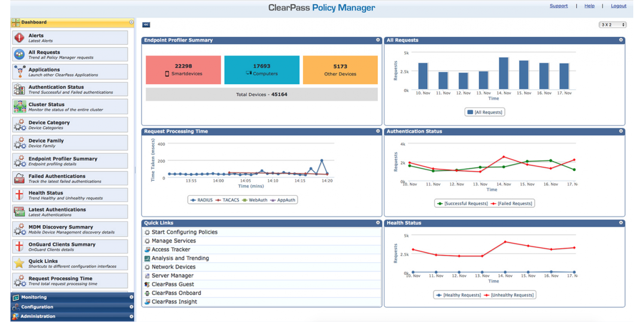Image resolution: width=644 pixels, height=322 pixels.
Task: Click the Device Category gear icon
Action: [x=20, y=125]
